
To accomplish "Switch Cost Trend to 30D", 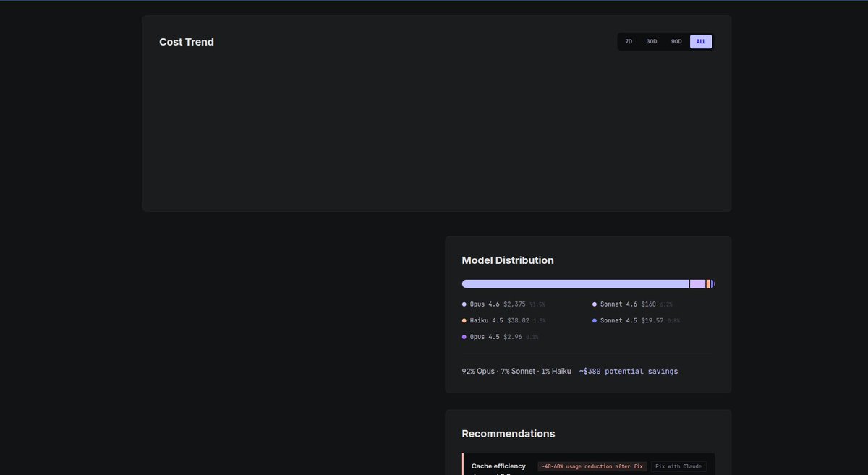I will click(x=652, y=42).
